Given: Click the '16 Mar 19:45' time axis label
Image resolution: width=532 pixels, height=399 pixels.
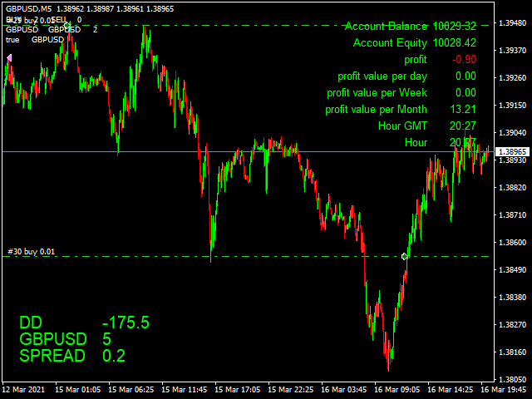Looking at the screenshot, I should coord(504,390).
